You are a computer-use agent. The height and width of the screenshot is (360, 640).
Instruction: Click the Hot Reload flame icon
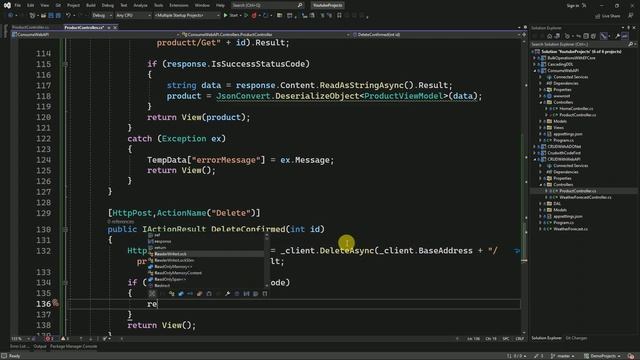tap(254, 16)
